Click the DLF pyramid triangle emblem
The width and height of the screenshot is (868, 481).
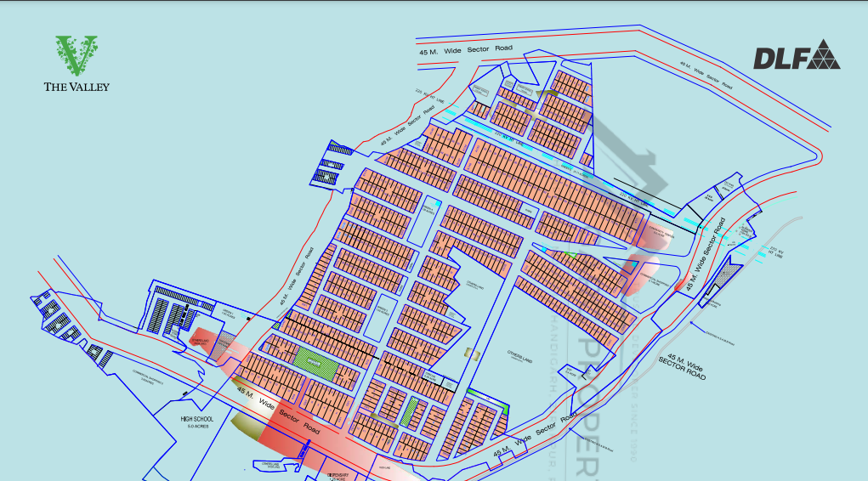(823, 54)
